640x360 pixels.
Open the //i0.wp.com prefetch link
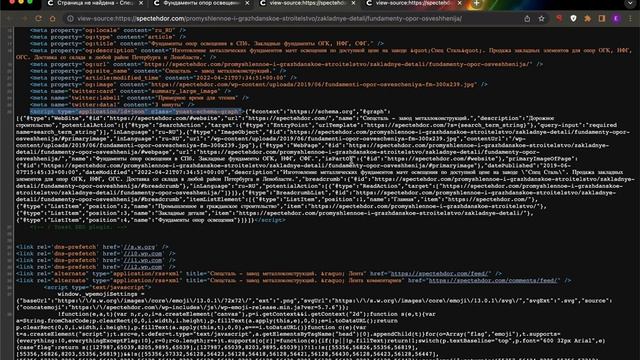coord(142,253)
